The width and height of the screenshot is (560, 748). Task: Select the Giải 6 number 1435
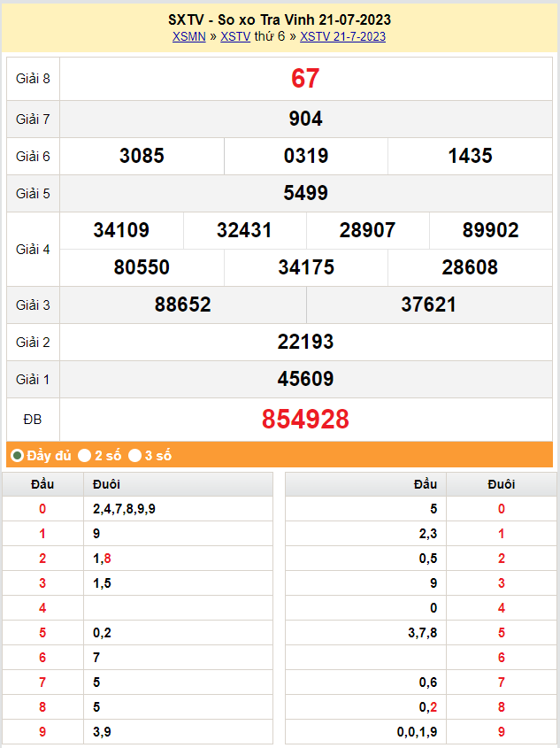click(x=470, y=156)
